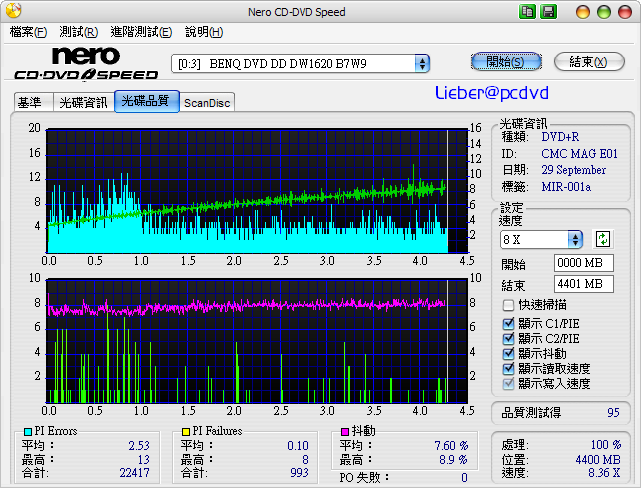Toggle the 顯示讀取速度 checkbox
Image resolution: width=641 pixels, height=488 pixels.
(509, 368)
